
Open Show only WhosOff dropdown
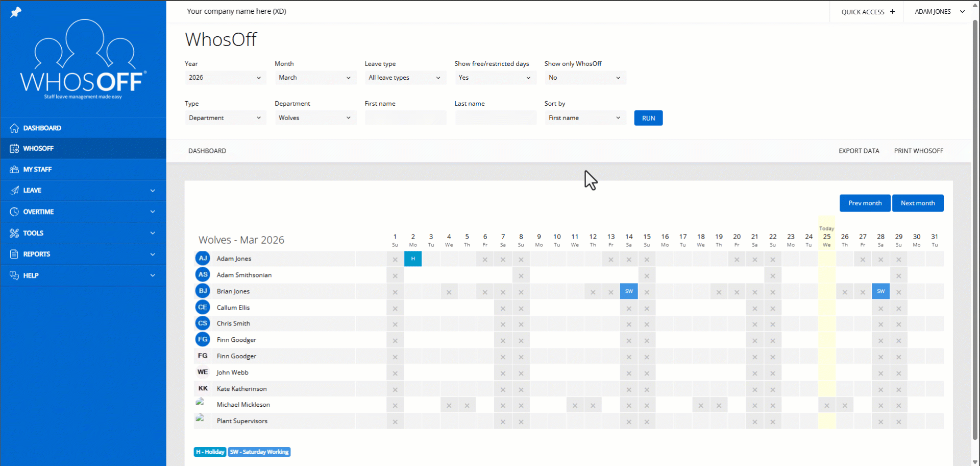tap(585, 78)
